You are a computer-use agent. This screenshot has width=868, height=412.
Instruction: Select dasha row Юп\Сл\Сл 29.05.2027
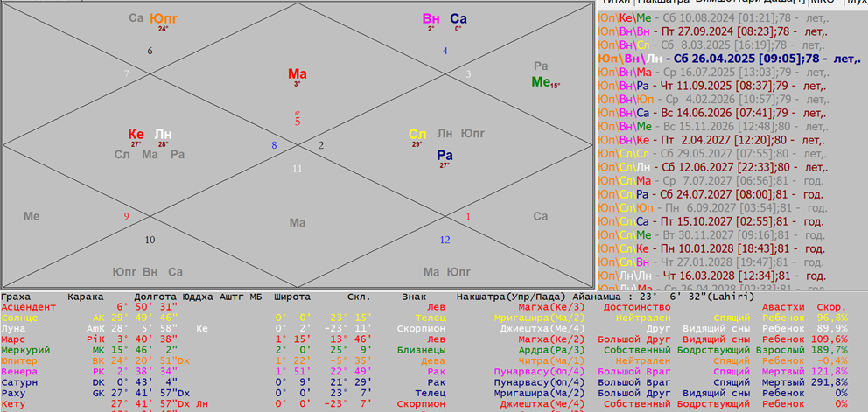[712, 153]
